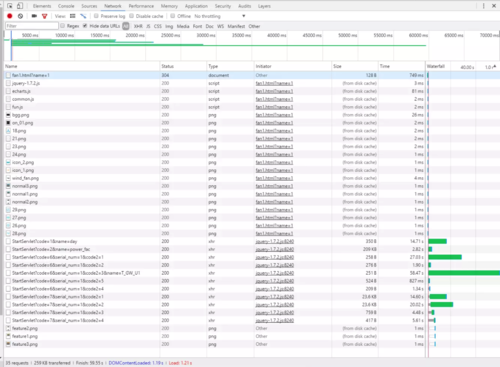Switch to the Memory tab
The image size is (500, 367).
point(169,6)
